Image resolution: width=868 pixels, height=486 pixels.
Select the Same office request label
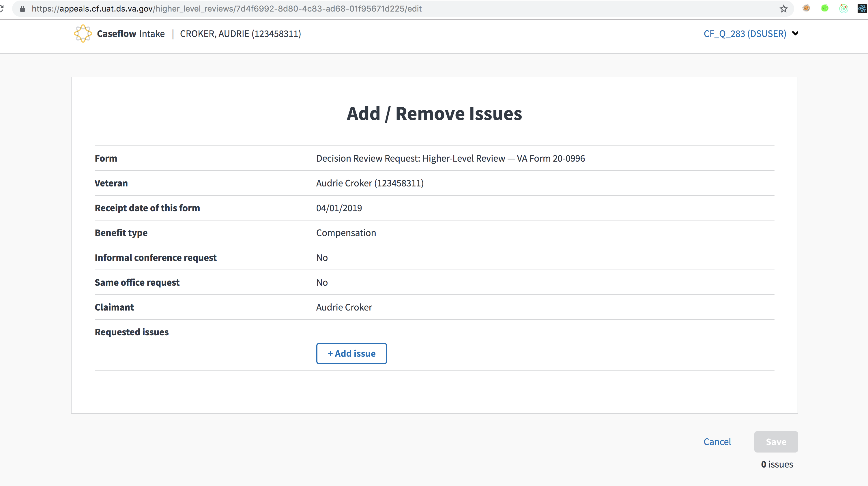(x=137, y=283)
